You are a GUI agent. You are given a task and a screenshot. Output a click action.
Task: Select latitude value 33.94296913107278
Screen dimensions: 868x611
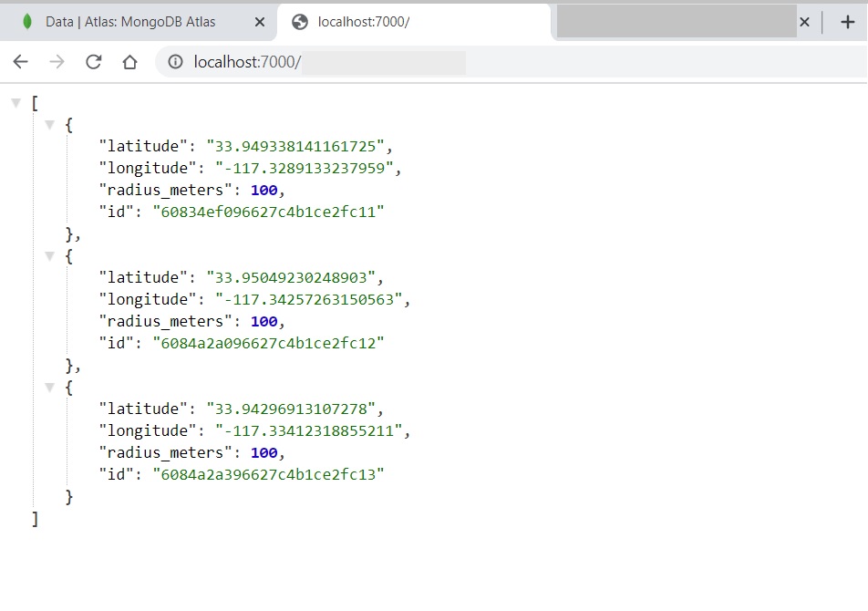[291, 409]
